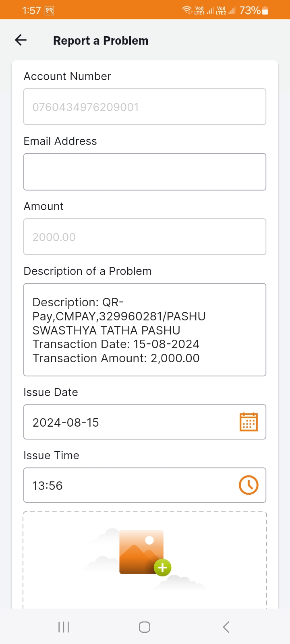Viewport: 290px width, 644px height.
Task: Focus the Email Address input field
Action: click(x=145, y=172)
